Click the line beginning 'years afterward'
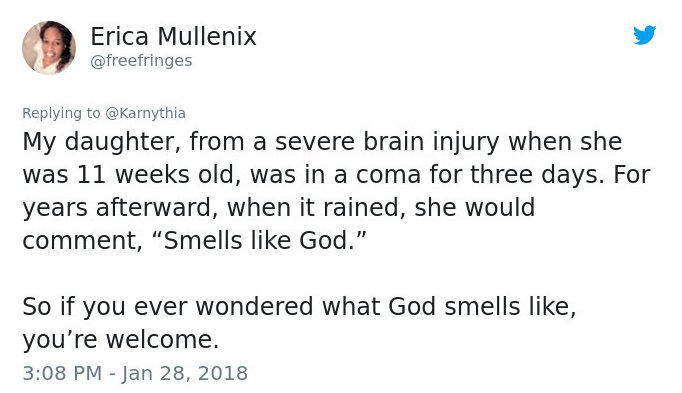The width and height of the screenshot is (682, 393). tap(279, 208)
